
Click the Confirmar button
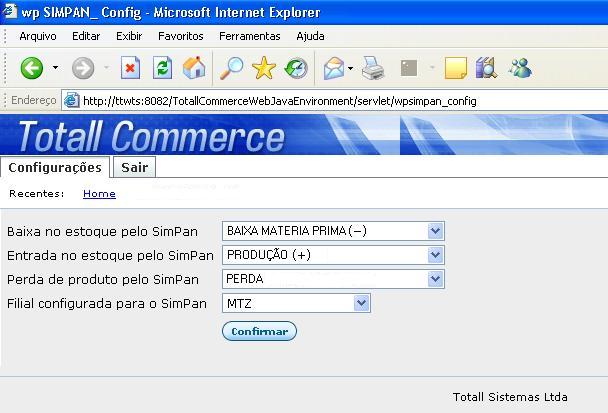pyautogui.click(x=259, y=331)
